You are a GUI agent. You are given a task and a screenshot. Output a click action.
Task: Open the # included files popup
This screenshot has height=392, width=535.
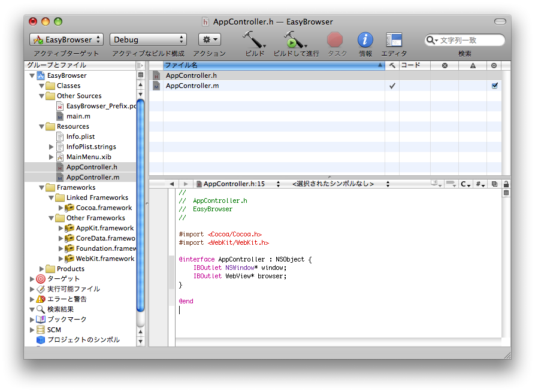click(x=480, y=184)
